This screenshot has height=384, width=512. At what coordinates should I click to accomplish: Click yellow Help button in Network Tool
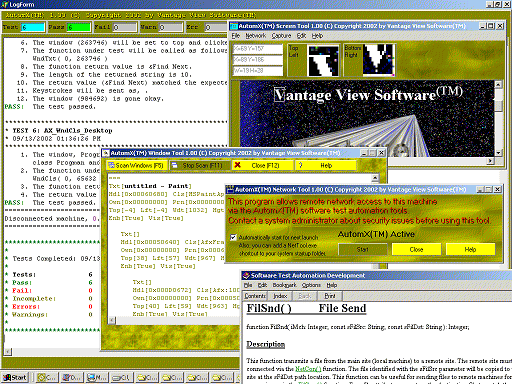point(470,249)
